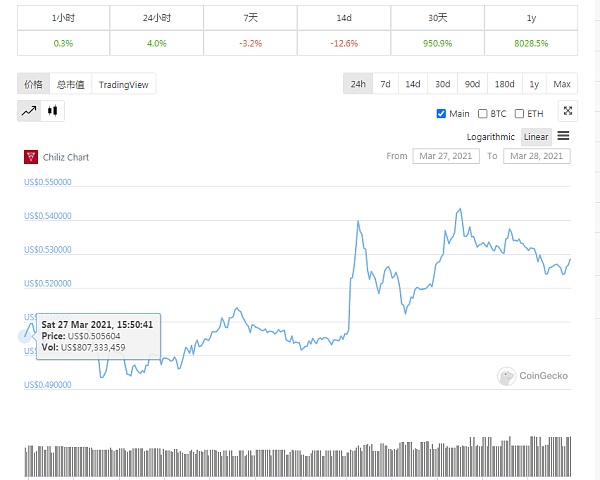Switch to the 总市值 tab
The width and height of the screenshot is (600, 480).
tap(70, 85)
